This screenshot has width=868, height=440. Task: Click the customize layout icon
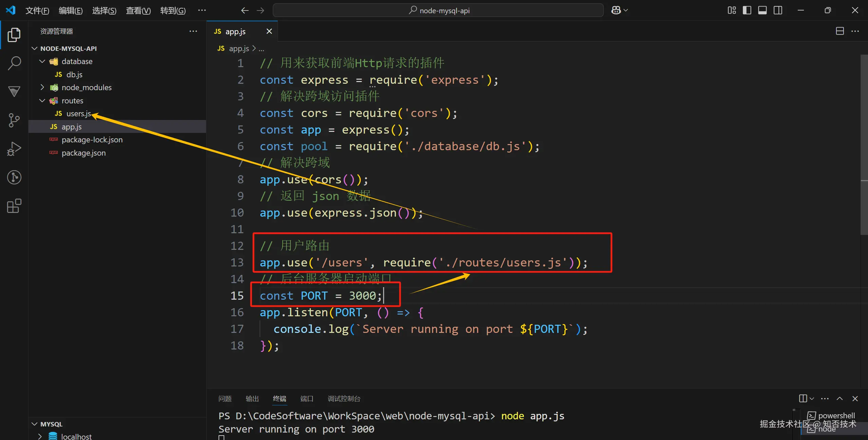(x=732, y=11)
